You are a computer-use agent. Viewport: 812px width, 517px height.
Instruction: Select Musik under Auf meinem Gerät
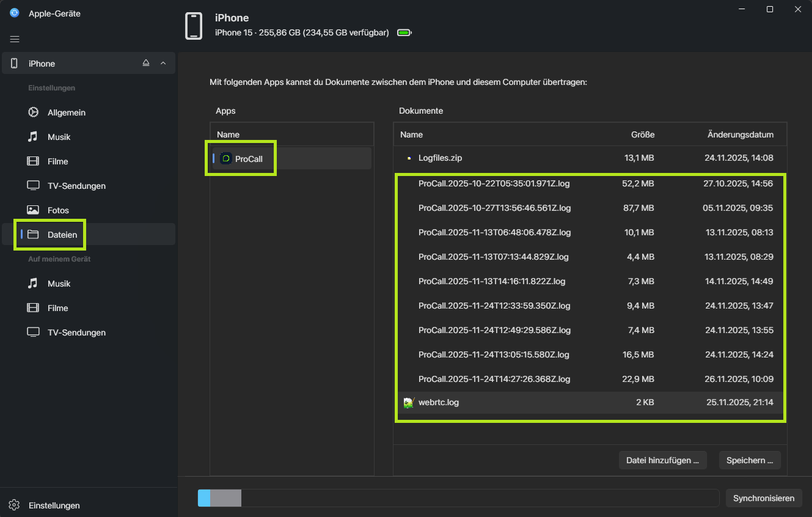59,284
